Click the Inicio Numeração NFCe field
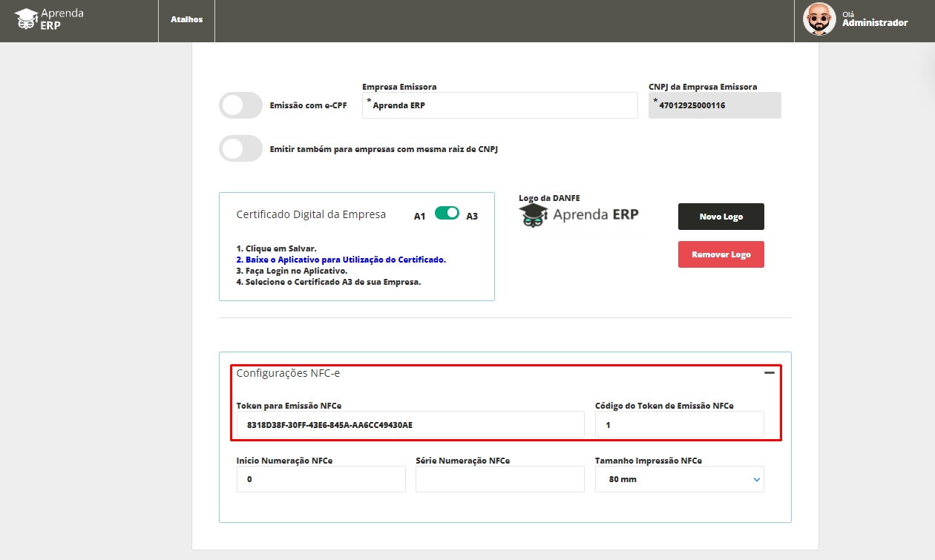 tap(321, 479)
